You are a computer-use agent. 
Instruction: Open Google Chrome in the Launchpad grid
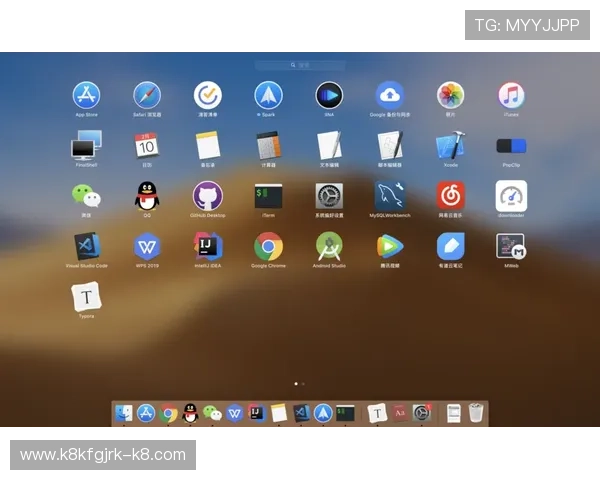pos(269,246)
